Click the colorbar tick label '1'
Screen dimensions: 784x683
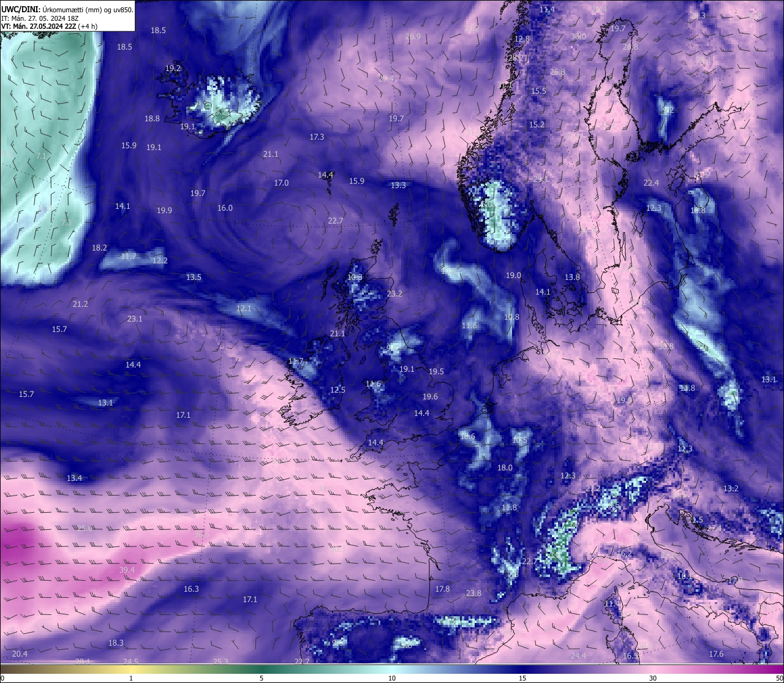pos(131,678)
